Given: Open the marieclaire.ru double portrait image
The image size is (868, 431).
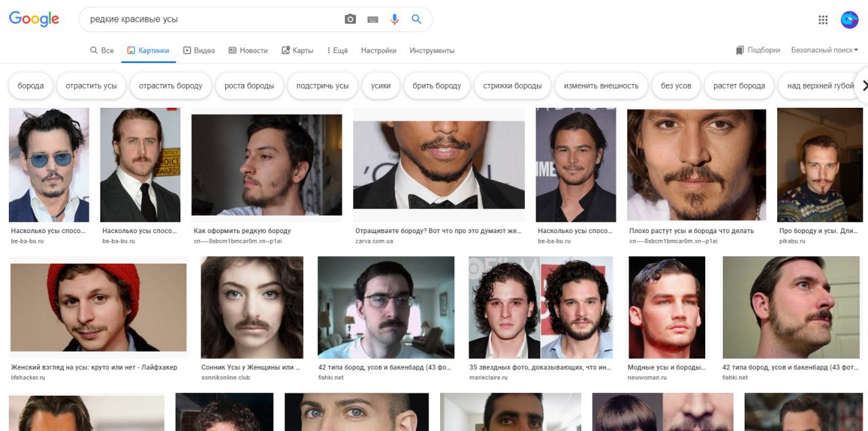Looking at the screenshot, I should (540, 307).
